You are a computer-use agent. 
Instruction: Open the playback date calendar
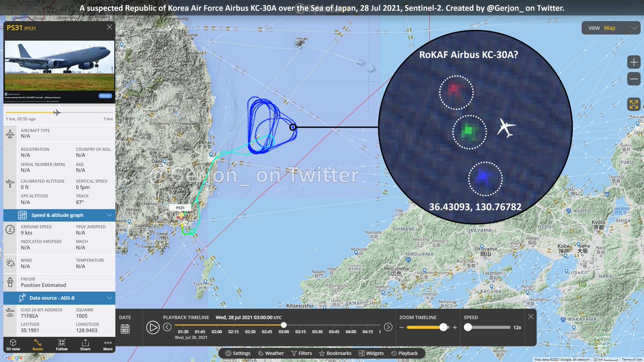[125, 329]
